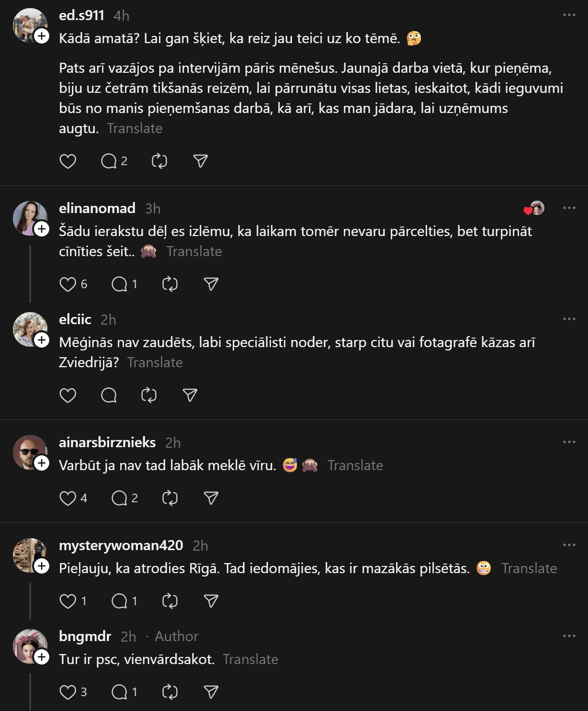
Task: Open bngmdr's profile picture
Action: [x=30, y=646]
